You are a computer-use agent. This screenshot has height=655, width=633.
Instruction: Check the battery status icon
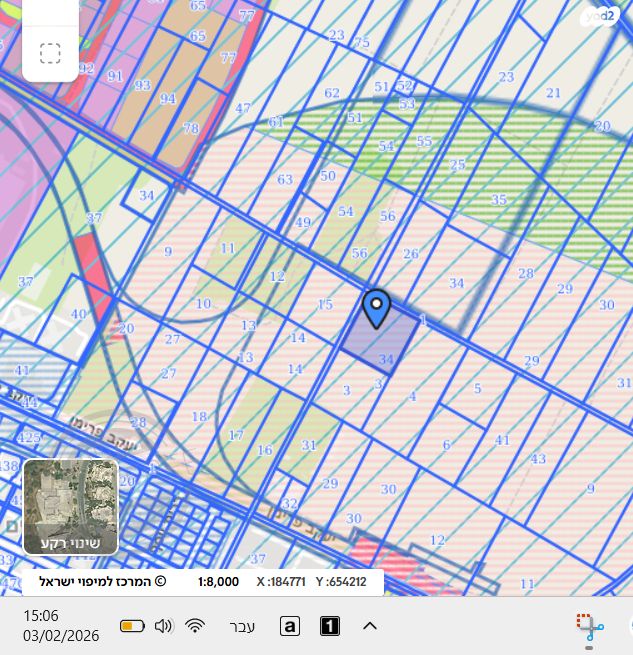pyautogui.click(x=132, y=626)
